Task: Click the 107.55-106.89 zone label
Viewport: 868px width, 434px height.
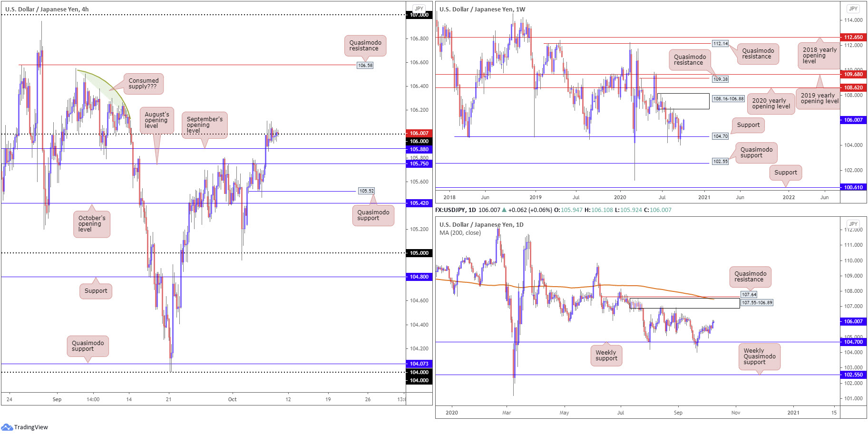Action: [757, 303]
